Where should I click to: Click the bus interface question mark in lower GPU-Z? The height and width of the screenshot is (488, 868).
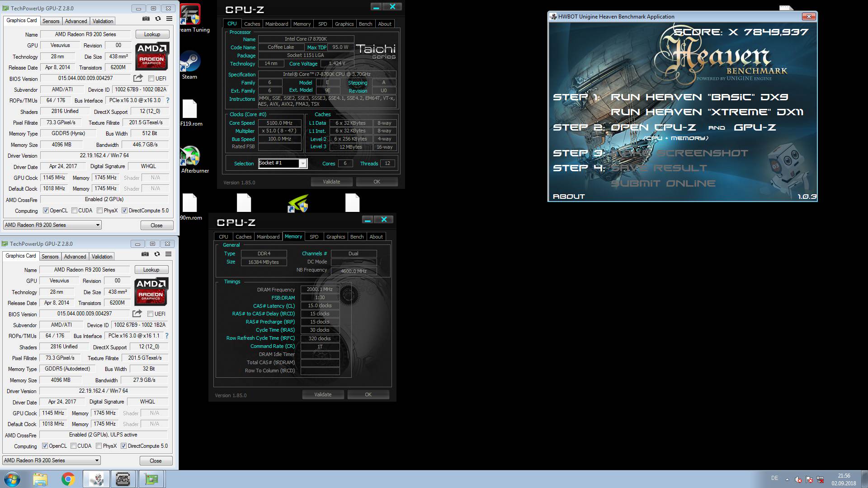click(167, 336)
